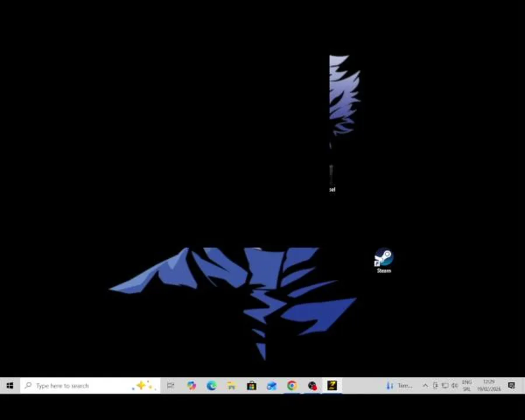The width and height of the screenshot is (525, 420).
Task: Open Microsoft Store from the taskbar
Action: click(x=252, y=386)
